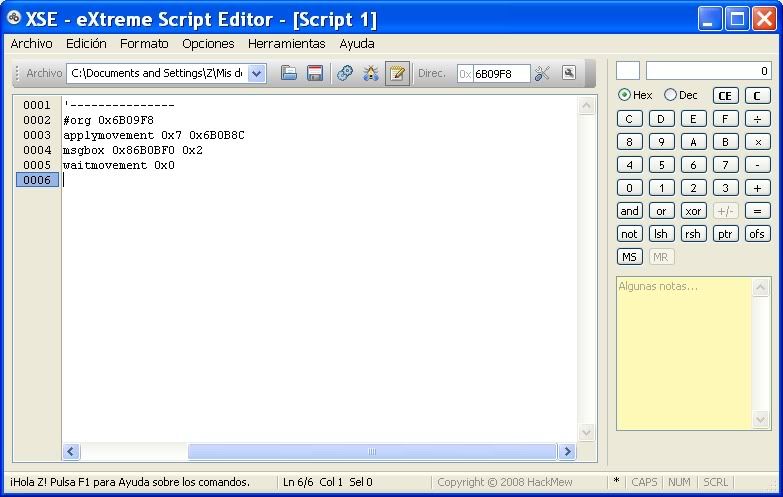Screen dimensions: 783x497
Task: Click the 'not' operator button
Action: pos(629,234)
